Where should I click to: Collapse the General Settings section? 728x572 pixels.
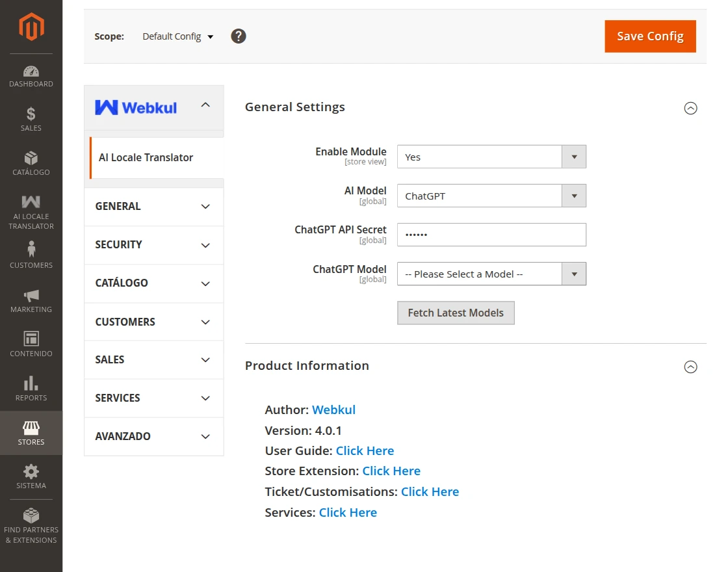tap(690, 109)
